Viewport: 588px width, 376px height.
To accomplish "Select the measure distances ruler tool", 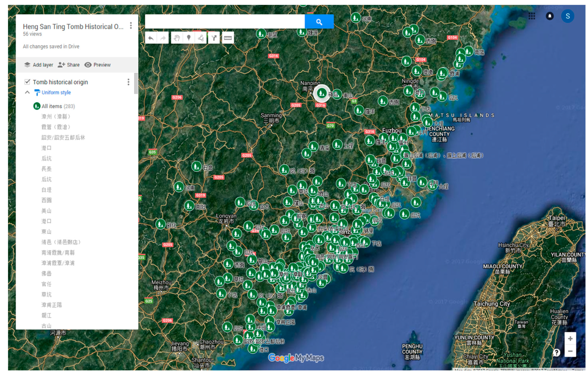I will pyautogui.click(x=228, y=38).
